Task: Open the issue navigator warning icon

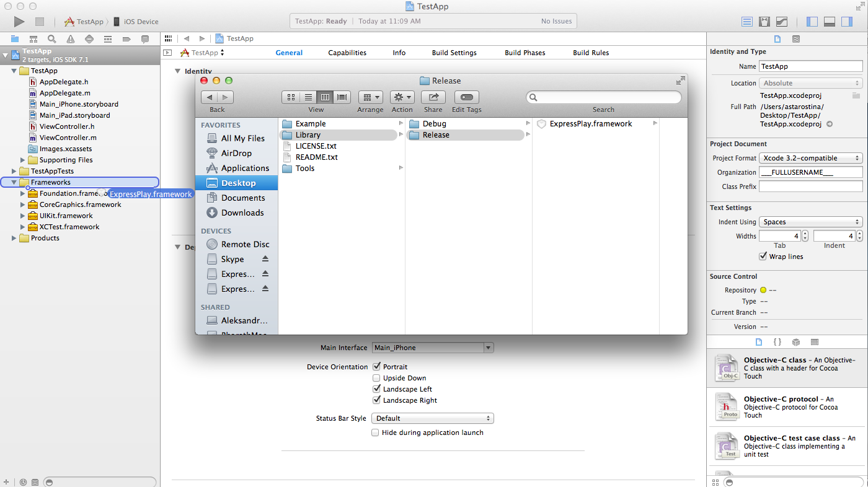Action: (x=71, y=39)
